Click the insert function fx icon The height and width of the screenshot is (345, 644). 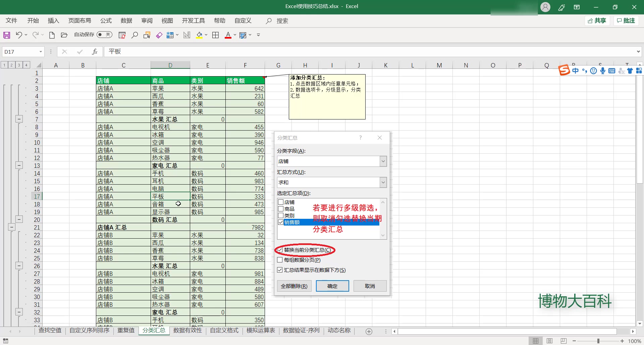coord(95,52)
